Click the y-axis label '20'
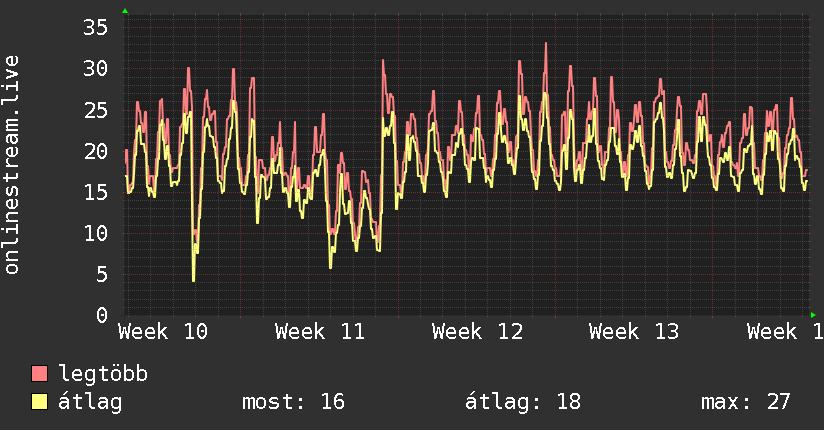Image resolution: width=824 pixels, height=430 pixels. 96,151
